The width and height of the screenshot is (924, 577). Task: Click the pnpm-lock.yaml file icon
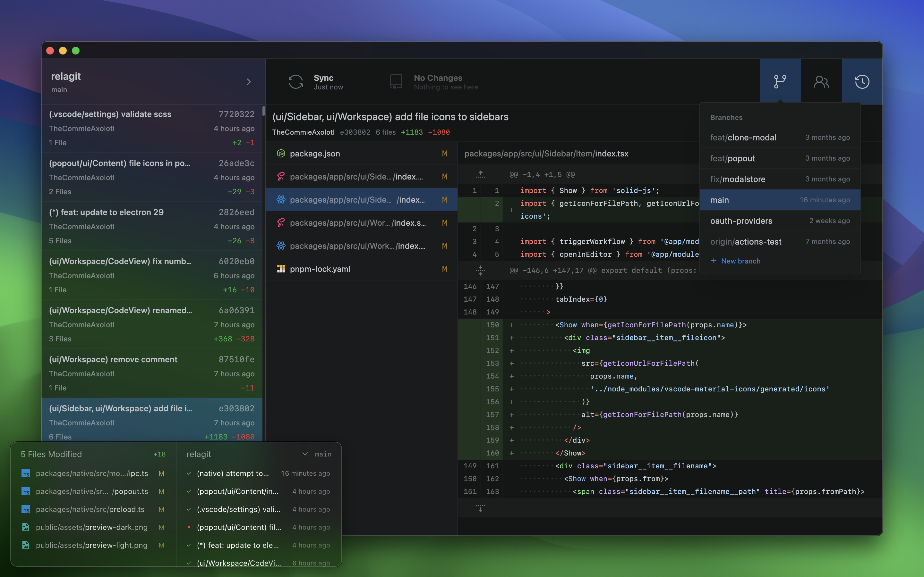[281, 269]
